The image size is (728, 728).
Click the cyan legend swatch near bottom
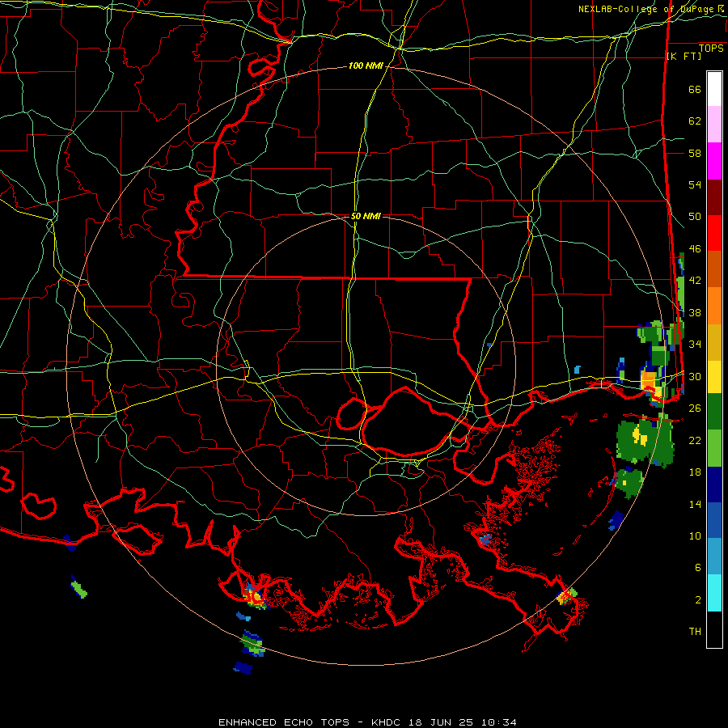point(714,593)
